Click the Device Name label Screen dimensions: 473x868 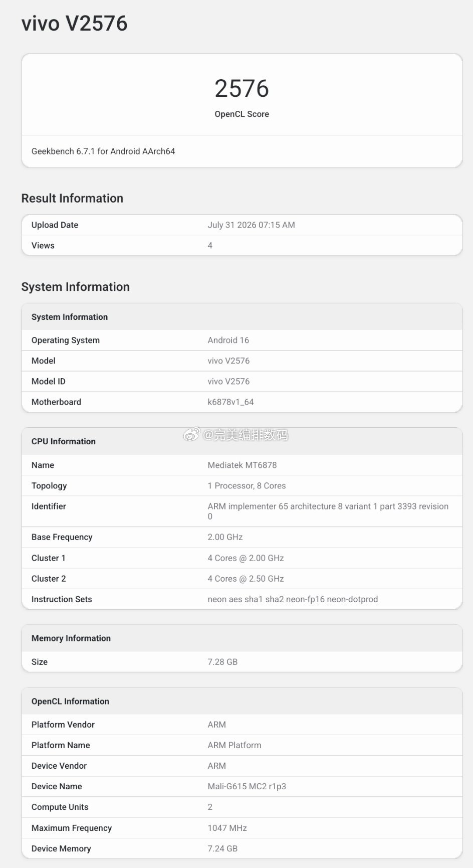[57, 786]
